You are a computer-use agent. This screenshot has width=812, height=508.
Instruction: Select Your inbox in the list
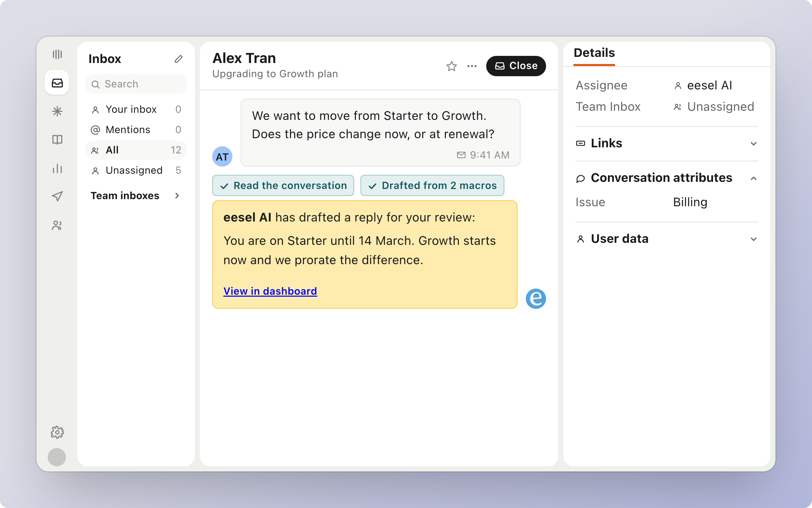pyautogui.click(x=136, y=109)
